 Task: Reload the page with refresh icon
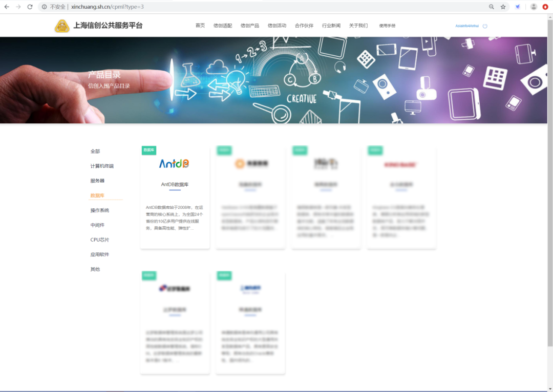click(30, 7)
